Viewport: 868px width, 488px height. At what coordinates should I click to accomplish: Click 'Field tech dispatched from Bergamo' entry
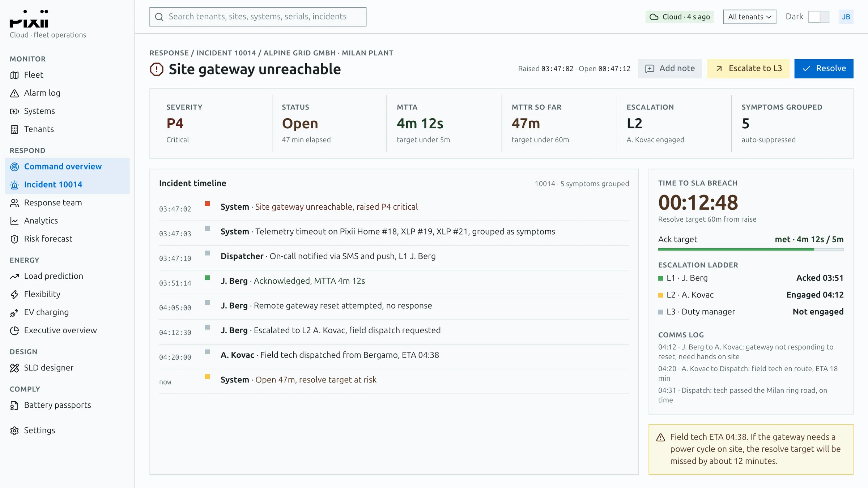click(x=394, y=356)
